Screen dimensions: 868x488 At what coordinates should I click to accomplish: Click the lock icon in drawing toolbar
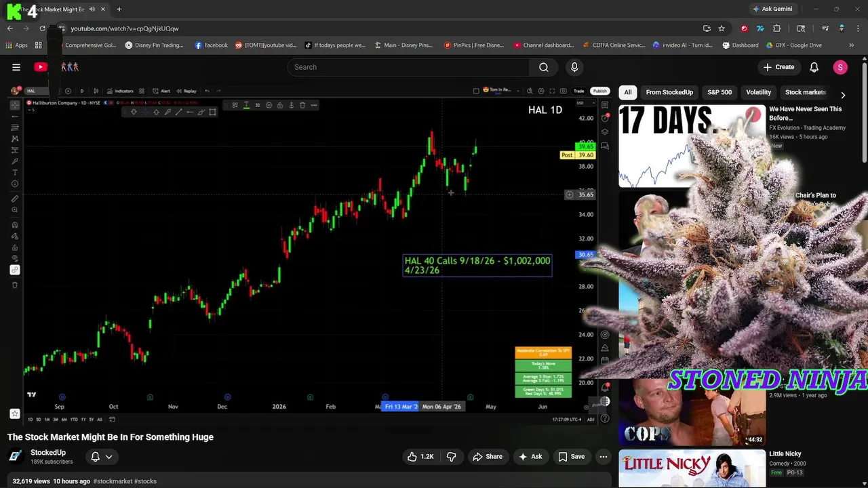[x=280, y=105]
